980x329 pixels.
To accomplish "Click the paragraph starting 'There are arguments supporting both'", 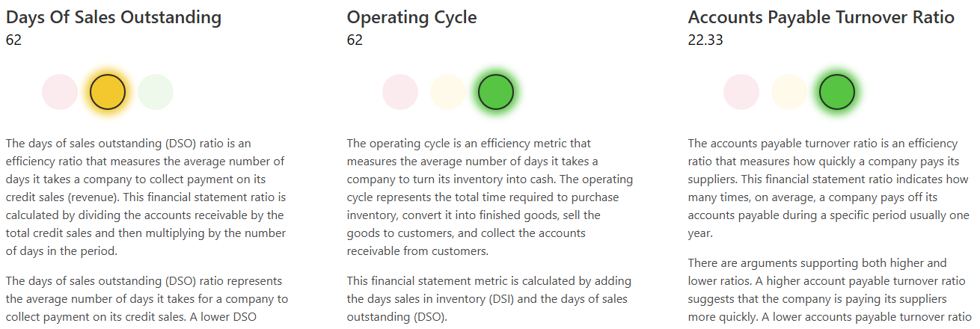I will (x=828, y=290).
